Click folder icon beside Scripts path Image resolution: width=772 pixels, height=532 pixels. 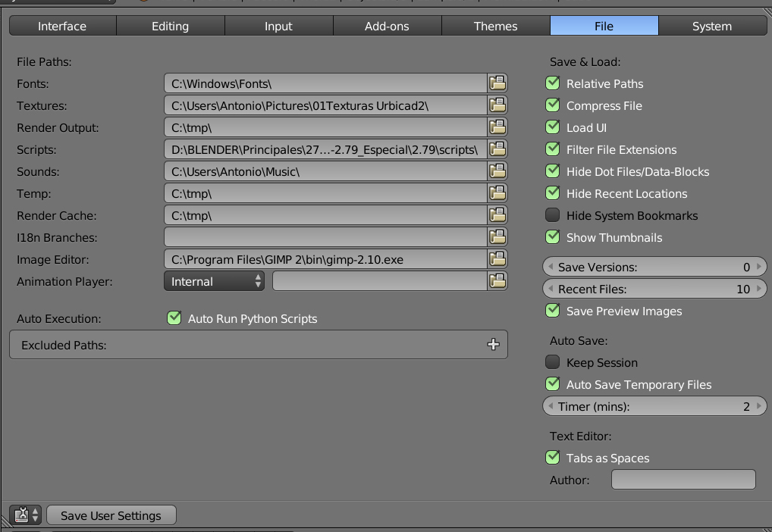(497, 149)
